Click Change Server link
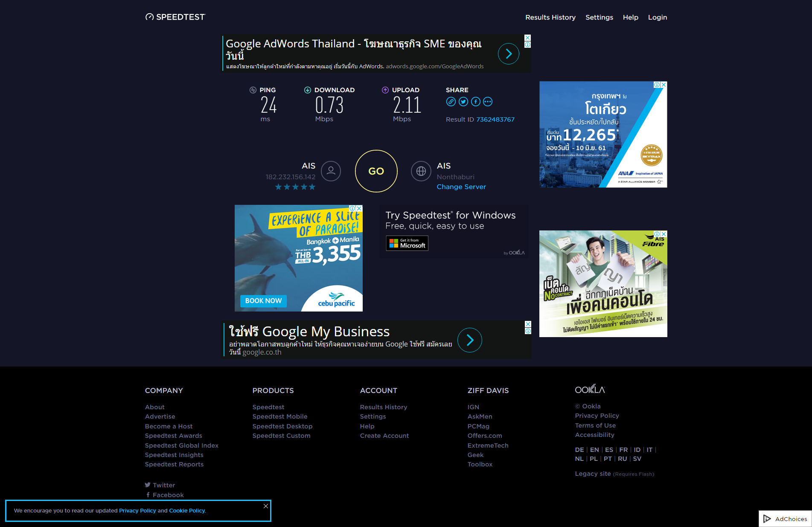This screenshot has height=527, width=812. pyautogui.click(x=461, y=187)
